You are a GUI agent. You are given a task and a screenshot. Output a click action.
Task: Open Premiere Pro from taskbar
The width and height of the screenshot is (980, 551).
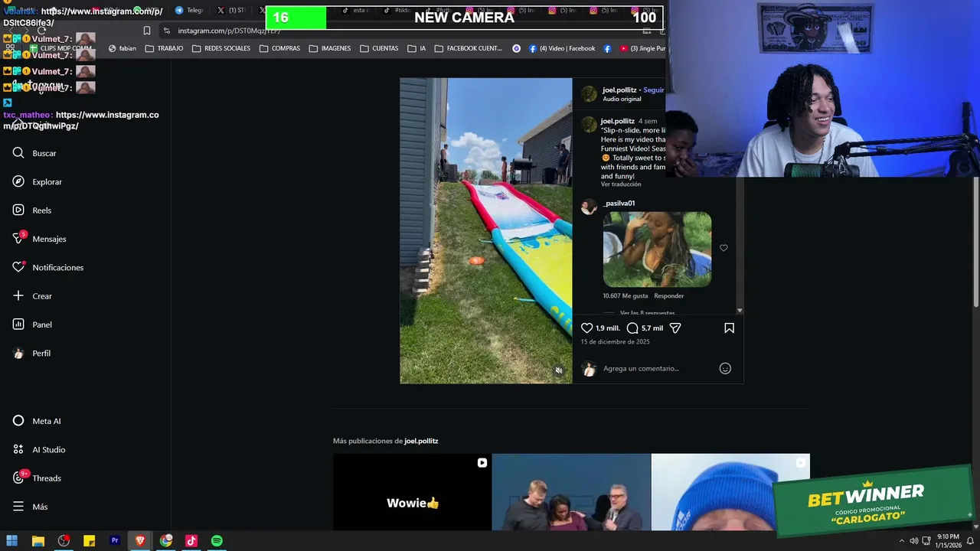pyautogui.click(x=115, y=541)
